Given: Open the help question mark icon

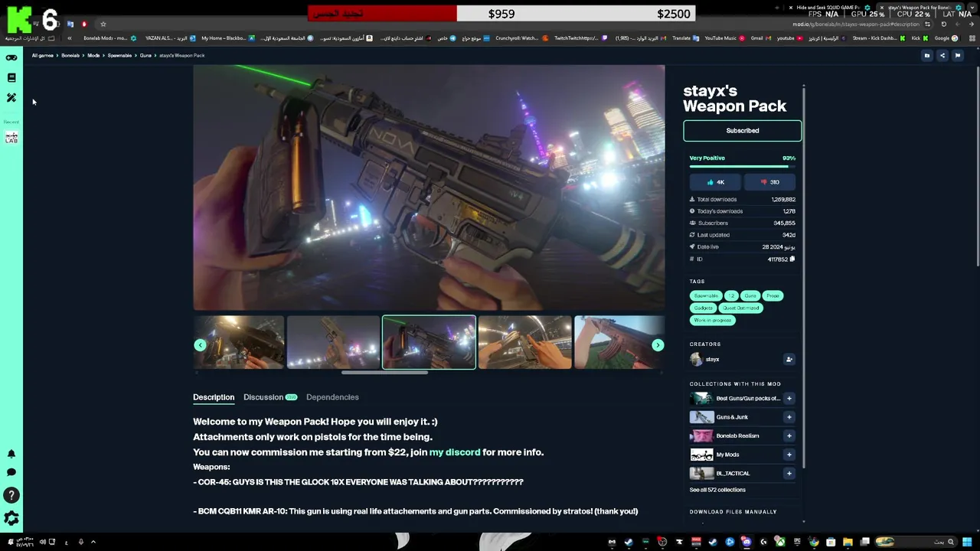Looking at the screenshot, I should coord(11,496).
